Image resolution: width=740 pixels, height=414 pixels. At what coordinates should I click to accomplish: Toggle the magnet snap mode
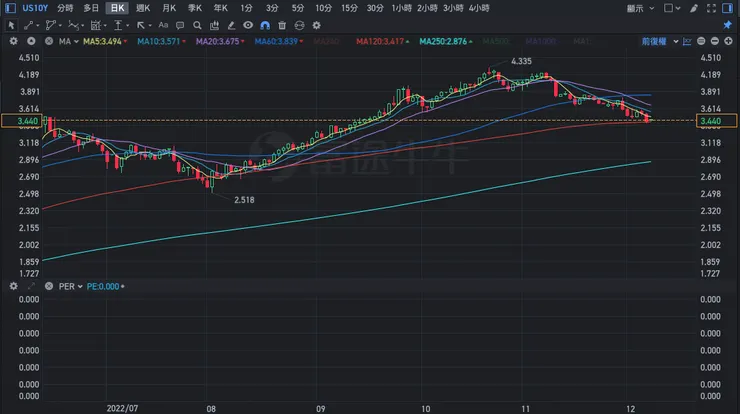click(x=265, y=25)
